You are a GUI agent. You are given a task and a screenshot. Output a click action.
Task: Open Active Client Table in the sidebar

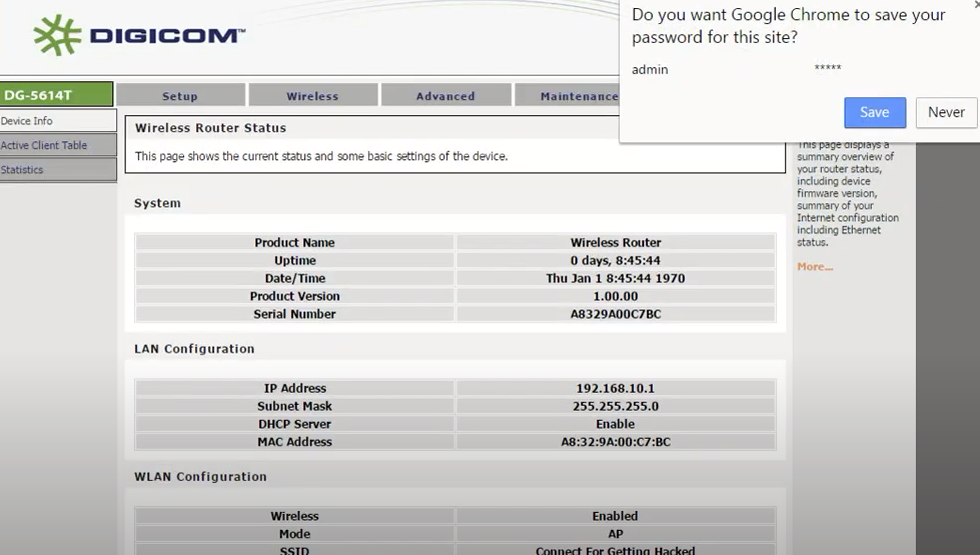[57, 145]
